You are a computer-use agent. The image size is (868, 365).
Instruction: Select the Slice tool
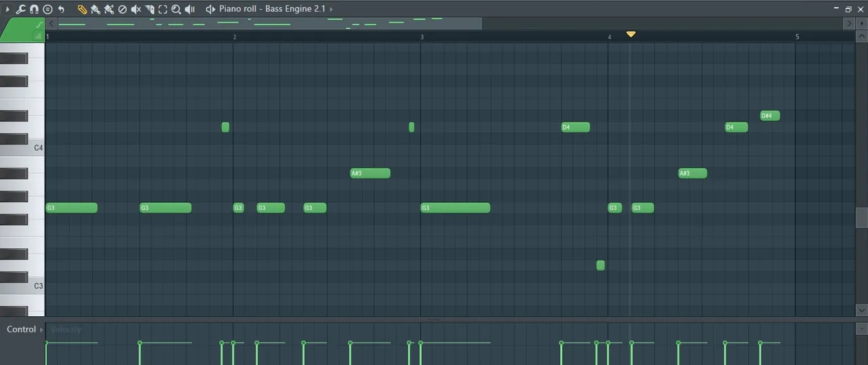coord(150,9)
